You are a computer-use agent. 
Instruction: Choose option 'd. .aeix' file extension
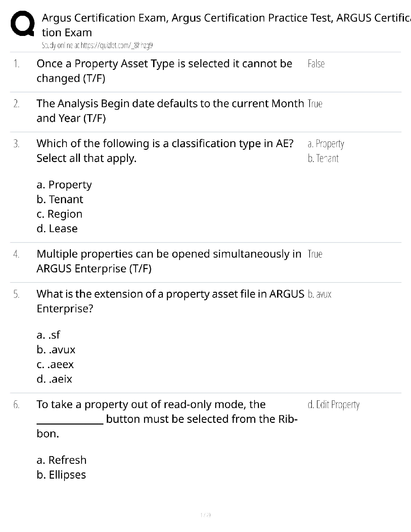[x=54, y=379]
